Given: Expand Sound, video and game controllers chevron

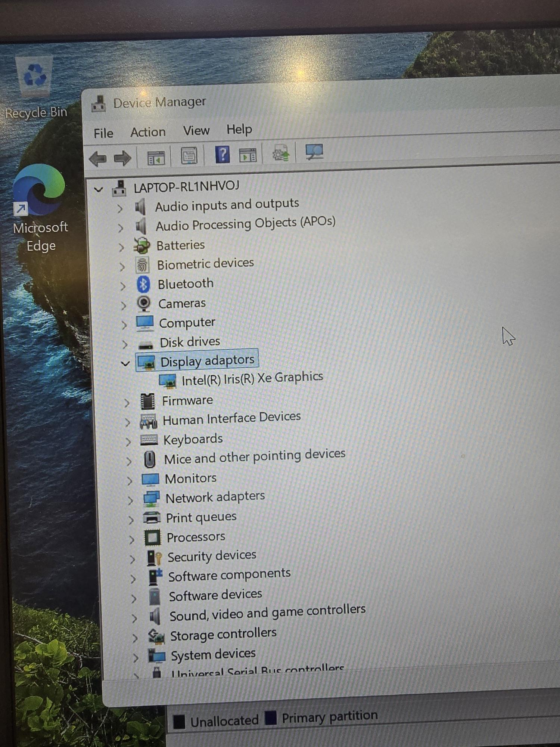Looking at the screenshot, I should point(134,618).
